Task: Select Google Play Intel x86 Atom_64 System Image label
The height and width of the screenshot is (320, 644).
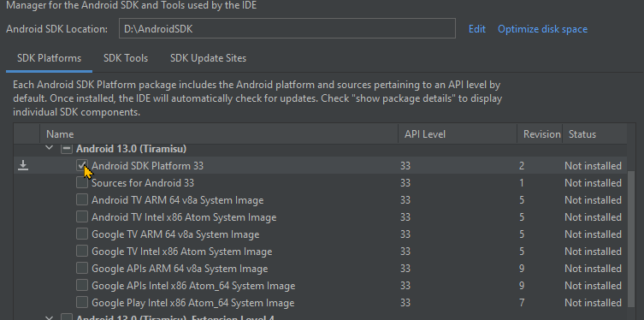Action: 193,303
